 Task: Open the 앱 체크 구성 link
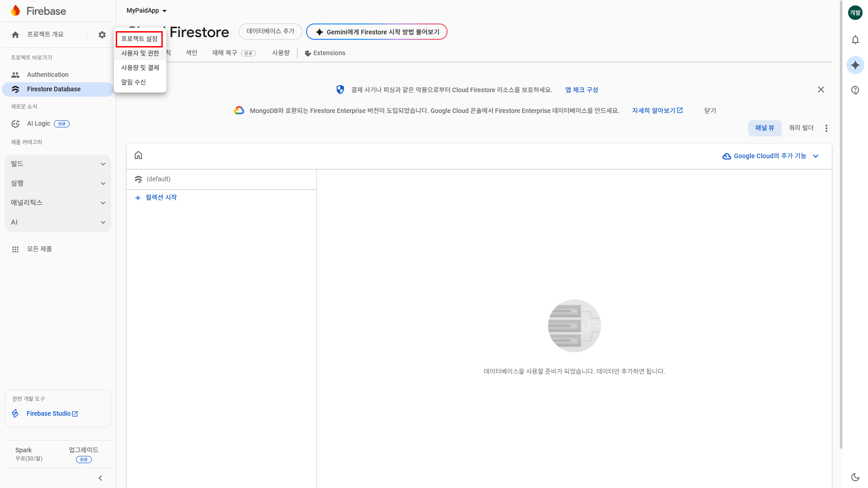tap(581, 90)
